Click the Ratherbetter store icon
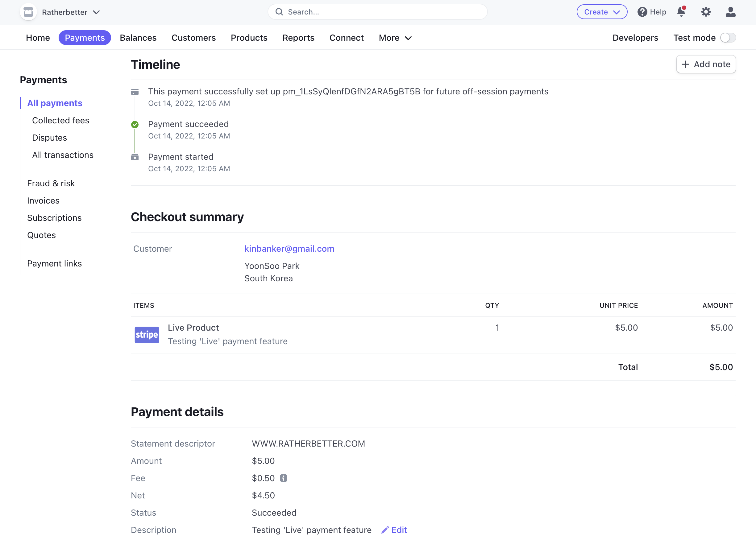756x557 pixels. point(29,12)
